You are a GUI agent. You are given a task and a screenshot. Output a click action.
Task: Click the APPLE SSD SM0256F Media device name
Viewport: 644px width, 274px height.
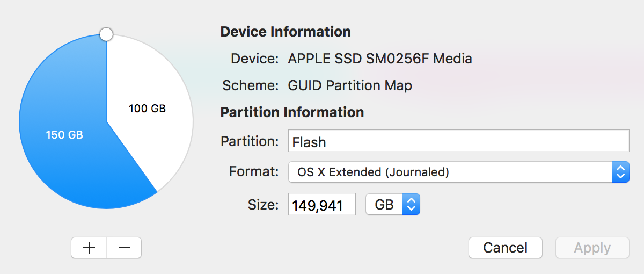click(x=380, y=59)
